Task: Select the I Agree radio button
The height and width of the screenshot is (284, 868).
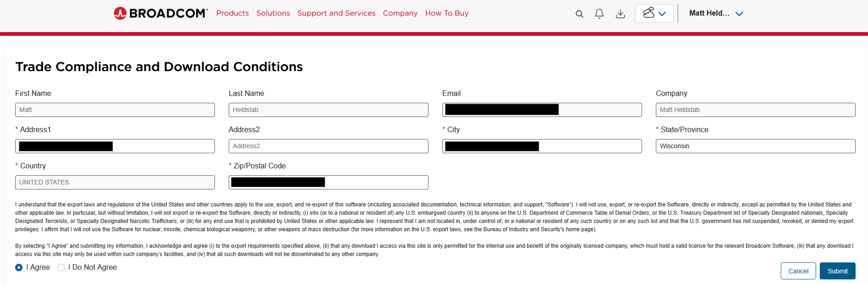Action: (x=19, y=267)
